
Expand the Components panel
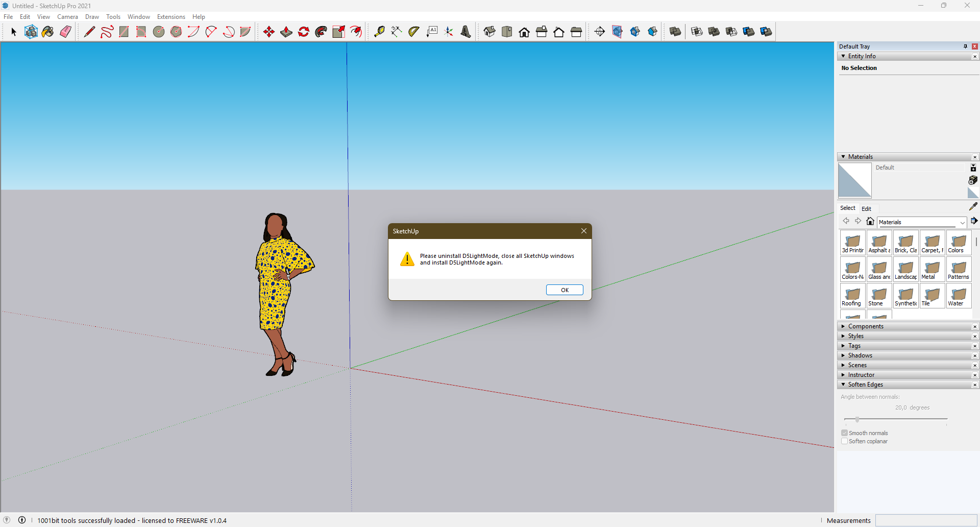(866, 326)
